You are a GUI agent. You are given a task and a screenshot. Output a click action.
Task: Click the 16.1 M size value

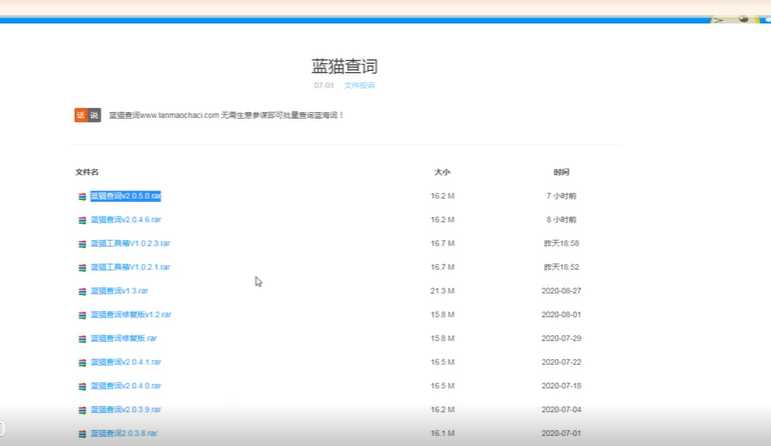(x=443, y=434)
